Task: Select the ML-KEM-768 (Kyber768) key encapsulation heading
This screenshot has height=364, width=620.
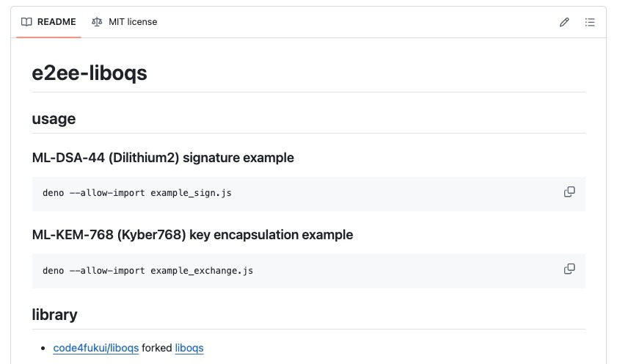Action: pos(192,235)
